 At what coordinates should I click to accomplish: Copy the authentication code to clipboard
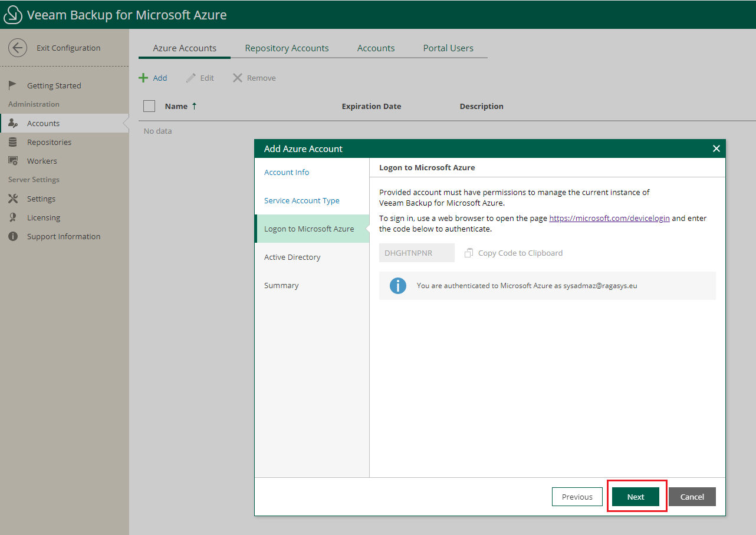pyautogui.click(x=513, y=253)
